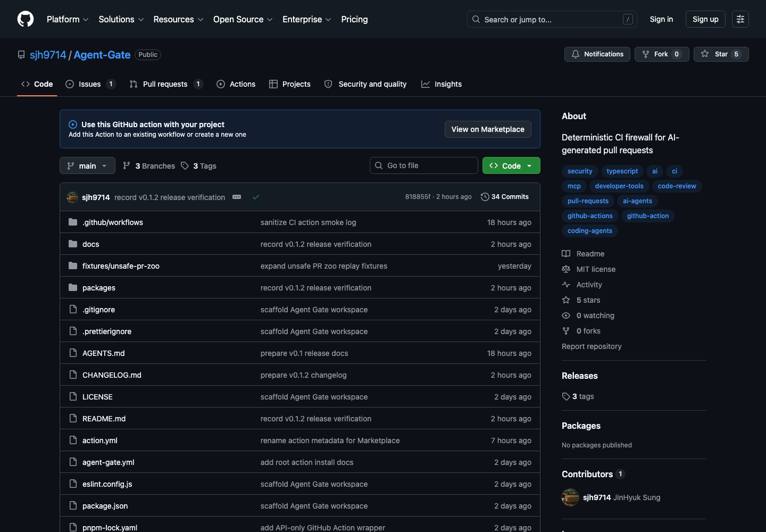This screenshot has width=766, height=532.
Task: Open the sjh9714 owner link in title
Action: [48, 55]
